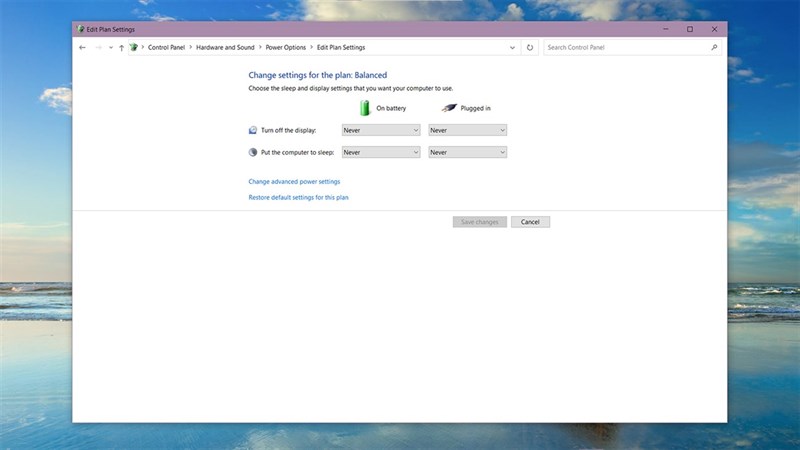Viewport: 800px width, 450px height.
Task: Open 'Turn off the display' On battery dropdown
Action: 381,130
